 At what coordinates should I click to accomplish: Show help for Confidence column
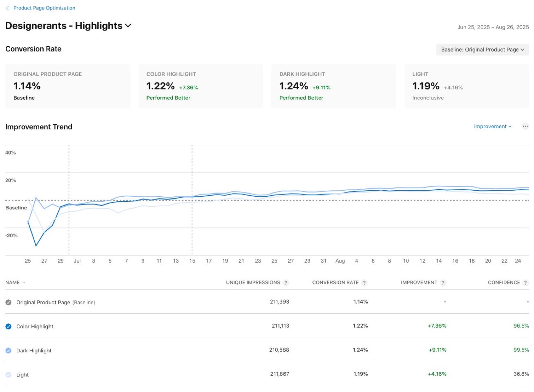[x=526, y=283]
